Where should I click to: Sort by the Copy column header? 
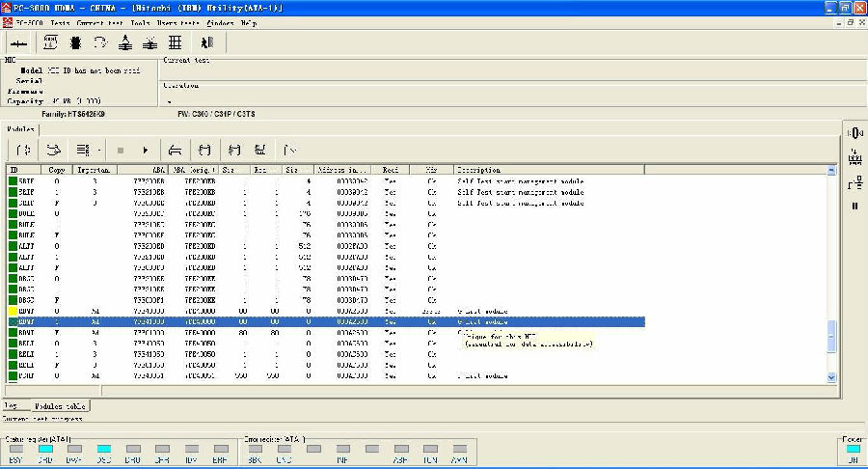(x=57, y=170)
